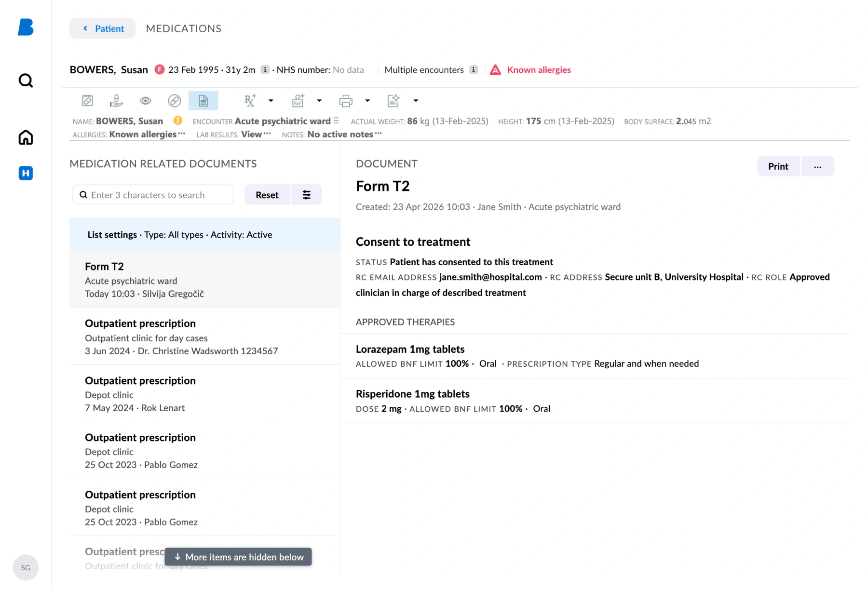Select the highlighted documents icon in toolbar
Image resolution: width=868 pixels, height=590 pixels.
203,101
